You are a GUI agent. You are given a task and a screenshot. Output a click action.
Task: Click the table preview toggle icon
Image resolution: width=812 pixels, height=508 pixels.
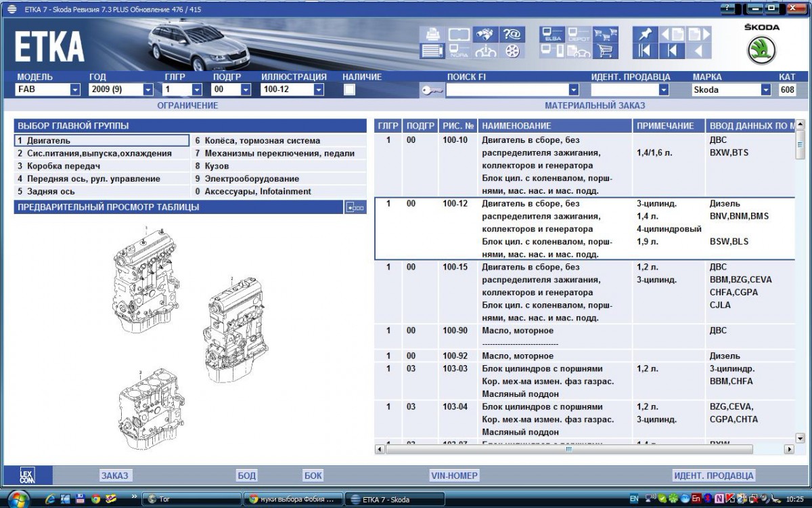pos(355,207)
